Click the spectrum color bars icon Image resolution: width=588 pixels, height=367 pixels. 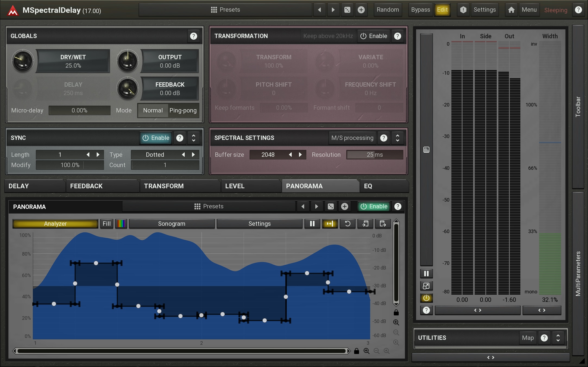coord(121,224)
